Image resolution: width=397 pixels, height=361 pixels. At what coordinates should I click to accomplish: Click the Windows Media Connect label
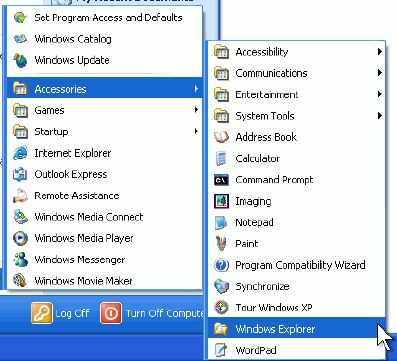click(x=89, y=217)
